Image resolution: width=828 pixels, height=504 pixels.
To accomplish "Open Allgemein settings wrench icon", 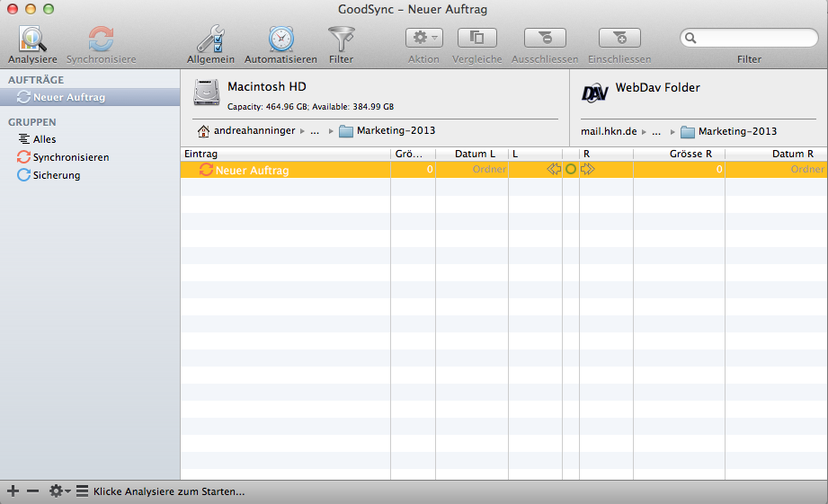I will [x=210, y=40].
